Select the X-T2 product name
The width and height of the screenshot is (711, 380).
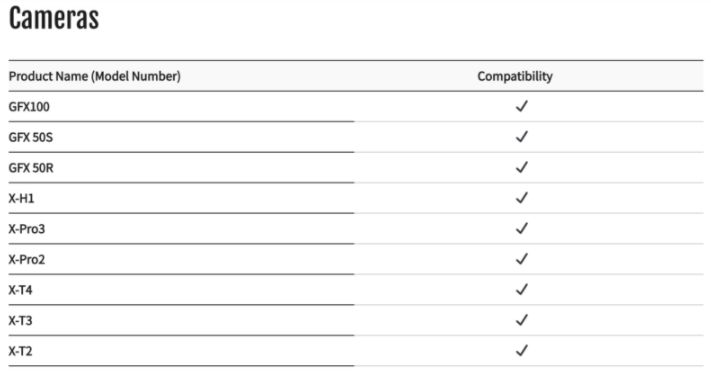20,351
